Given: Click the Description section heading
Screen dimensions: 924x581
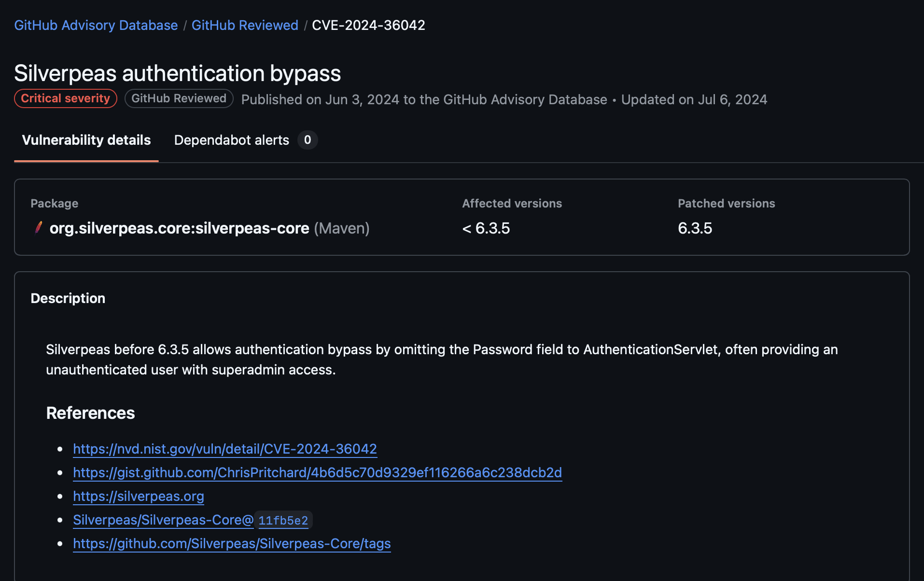Looking at the screenshot, I should point(68,298).
